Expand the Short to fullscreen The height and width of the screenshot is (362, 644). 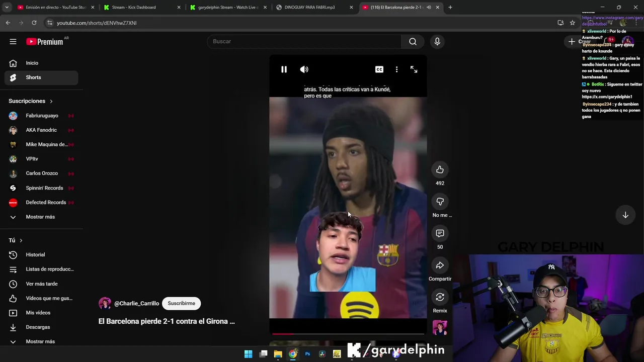coord(414,69)
